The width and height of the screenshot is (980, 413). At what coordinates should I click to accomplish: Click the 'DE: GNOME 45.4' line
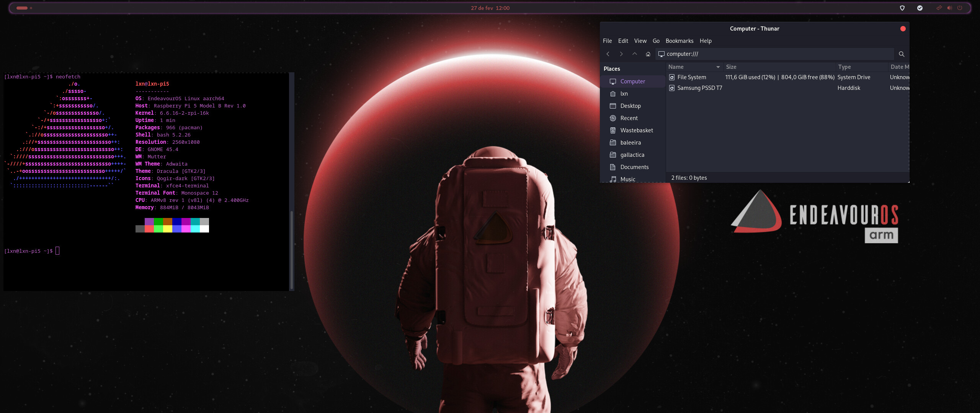pos(157,149)
